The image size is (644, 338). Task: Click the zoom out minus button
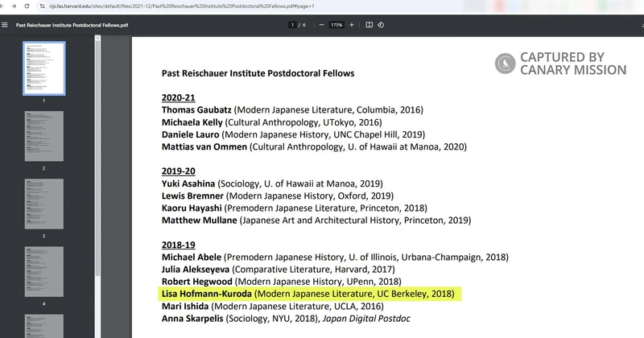tap(322, 25)
